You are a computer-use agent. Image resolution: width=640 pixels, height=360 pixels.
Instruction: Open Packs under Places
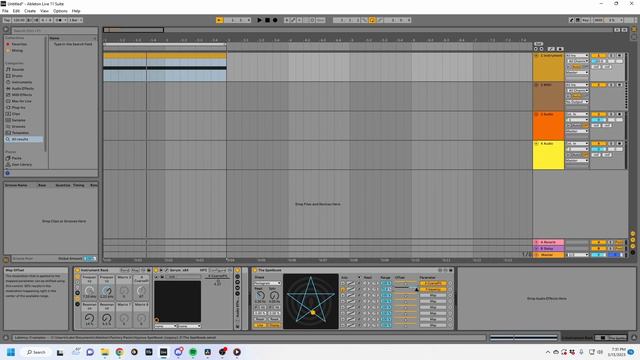16,158
